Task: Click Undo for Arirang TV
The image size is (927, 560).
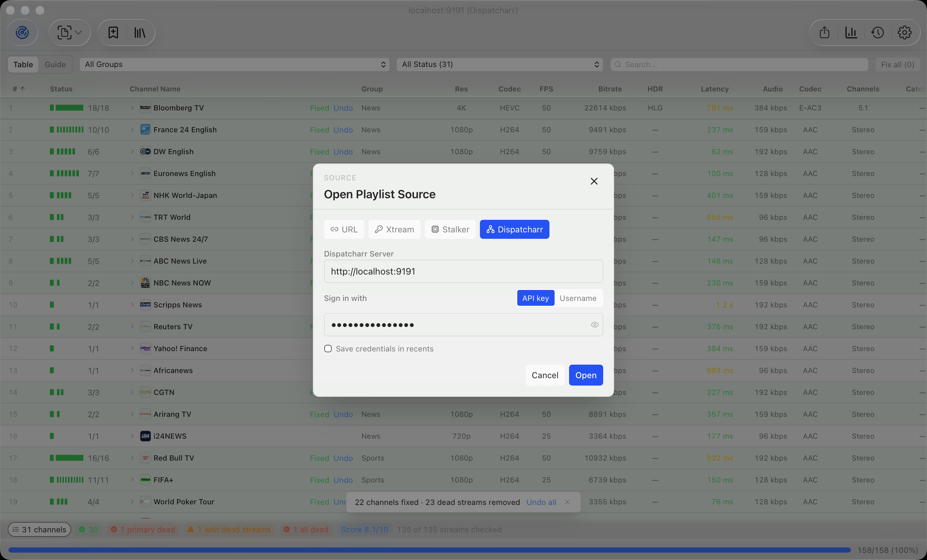Action: (x=343, y=414)
